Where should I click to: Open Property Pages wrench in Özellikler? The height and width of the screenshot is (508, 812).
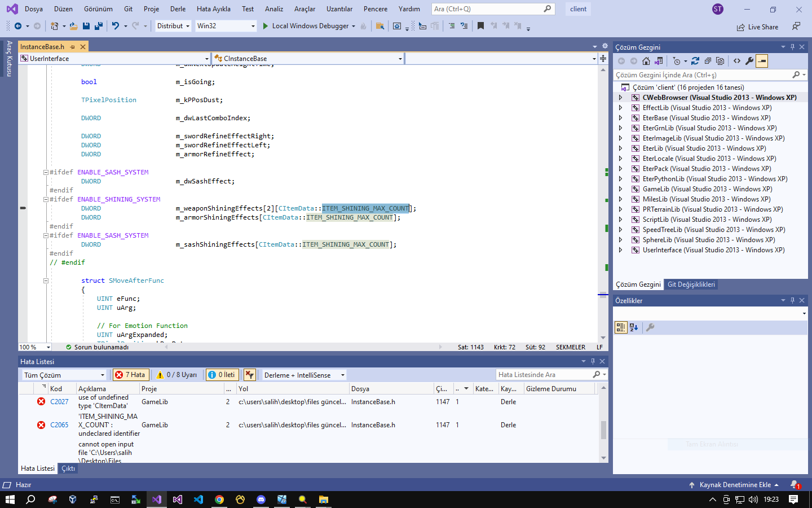pos(650,327)
